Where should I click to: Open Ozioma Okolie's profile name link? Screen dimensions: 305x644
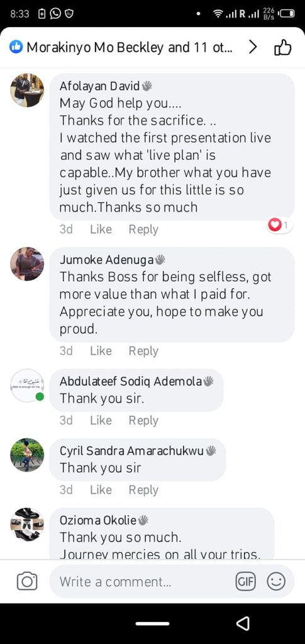[x=98, y=520]
